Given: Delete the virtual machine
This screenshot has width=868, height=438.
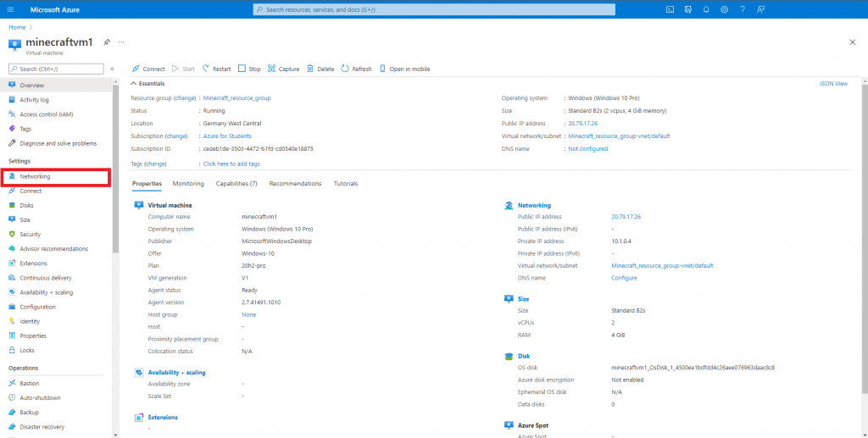Looking at the screenshot, I should click(320, 69).
